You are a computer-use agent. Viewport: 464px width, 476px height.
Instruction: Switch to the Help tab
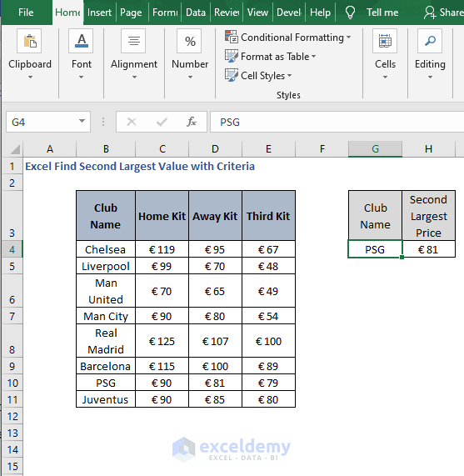click(x=320, y=13)
